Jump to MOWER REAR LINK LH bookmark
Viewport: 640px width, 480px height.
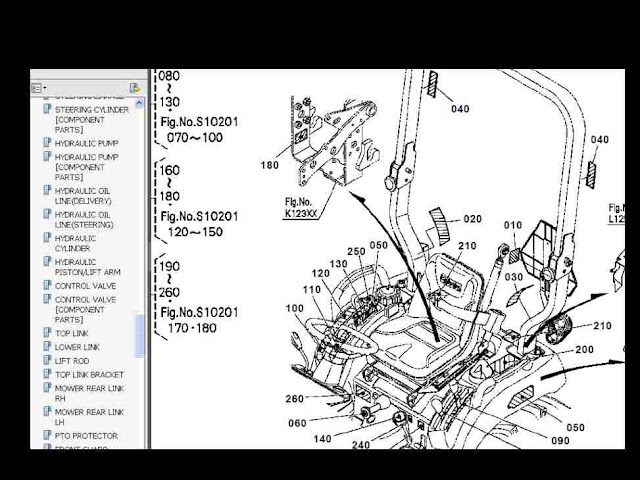[x=89, y=417]
